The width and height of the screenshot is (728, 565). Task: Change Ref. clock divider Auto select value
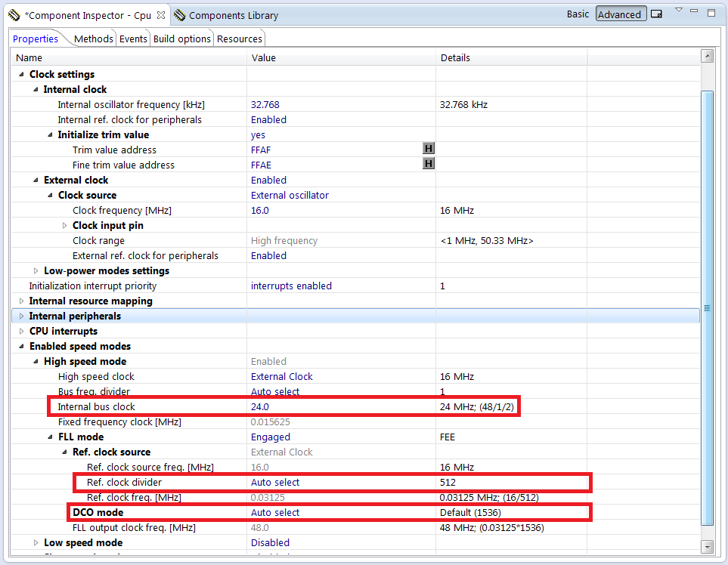[275, 483]
